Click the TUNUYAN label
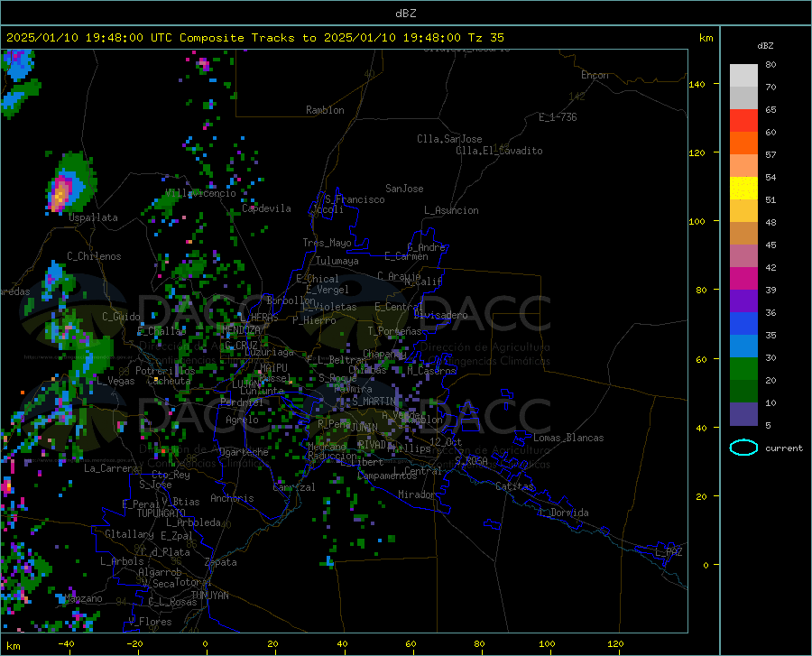The width and height of the screenshot is (812, 656). point(209,595)
